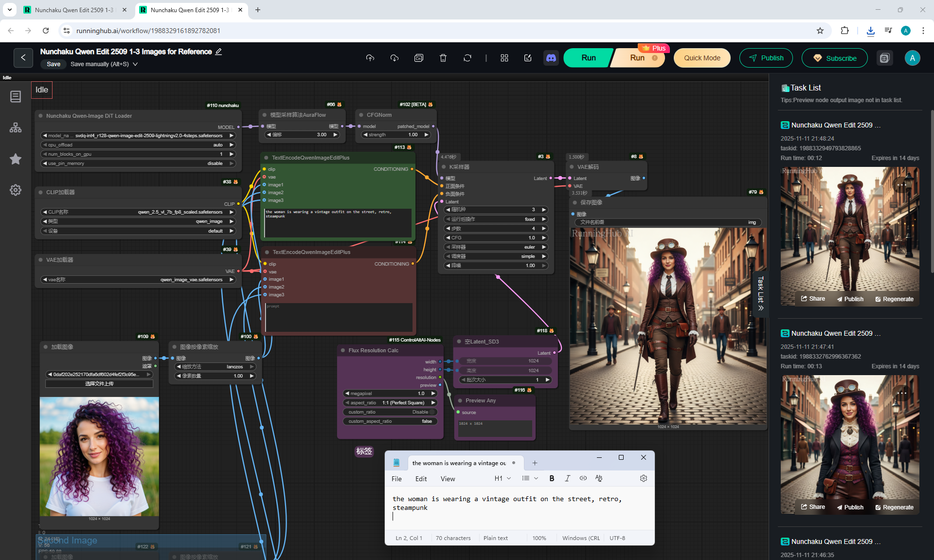Open the Notepad File menu
This screenshot has width=934, height=560.
pos(396,479)
